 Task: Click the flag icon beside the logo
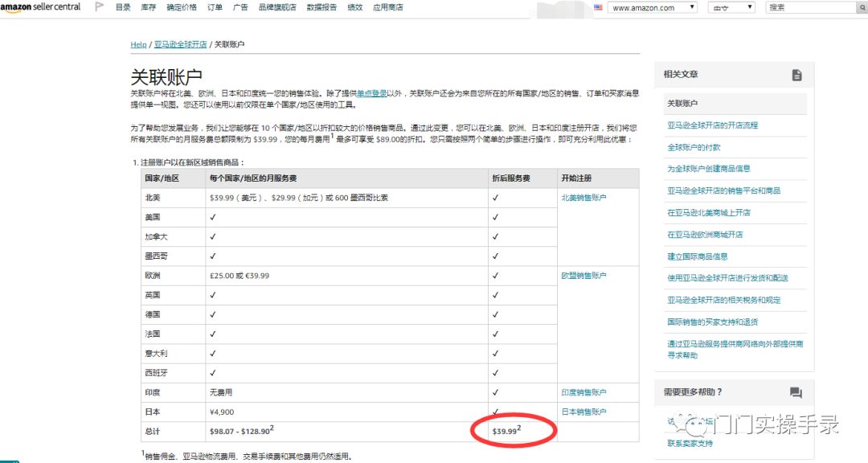[x=100, y=7]
